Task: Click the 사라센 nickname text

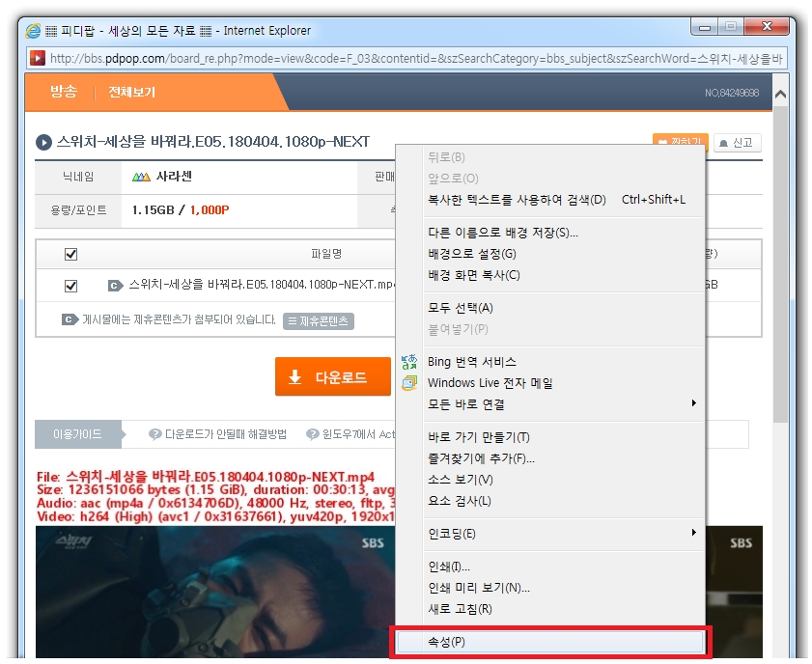Action: 174,177
